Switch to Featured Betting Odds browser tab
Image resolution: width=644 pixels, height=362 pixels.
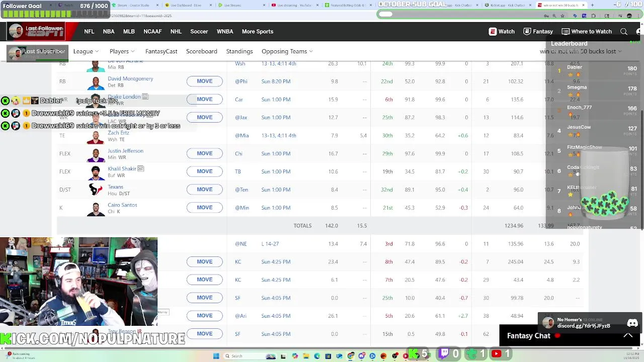click(x=349, y=5)
